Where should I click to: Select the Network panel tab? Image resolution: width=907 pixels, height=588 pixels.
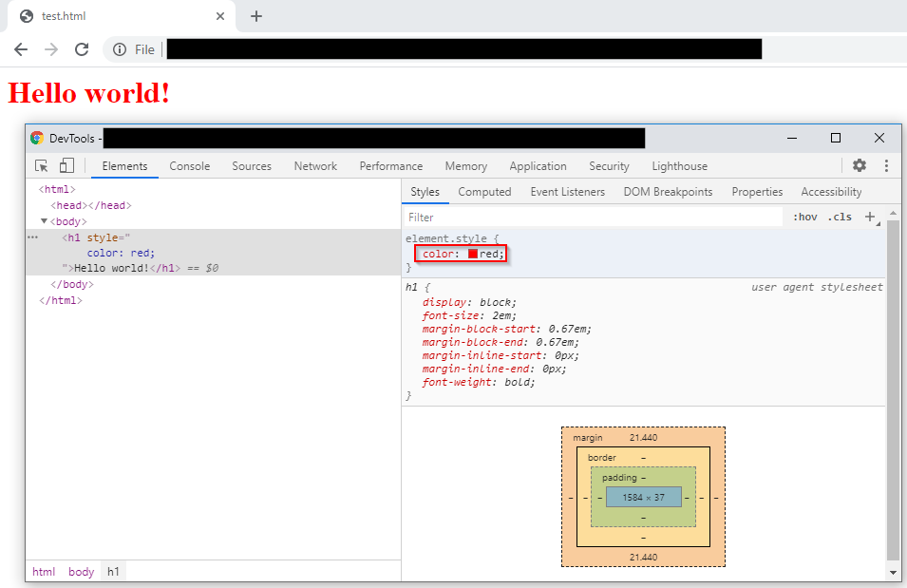tap(315, 166)
